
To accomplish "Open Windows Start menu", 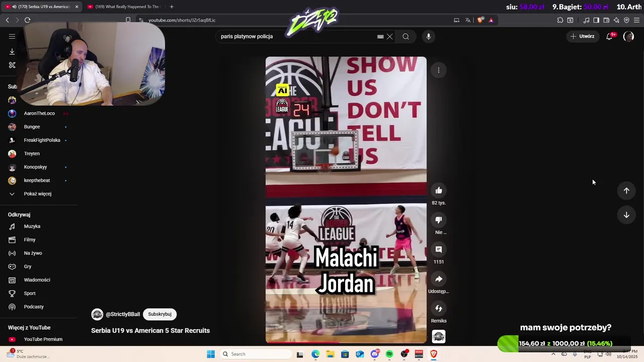I will [x=211, y=354].
